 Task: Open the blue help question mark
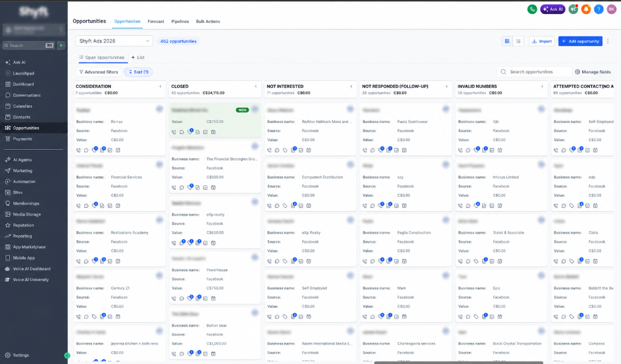599,9
